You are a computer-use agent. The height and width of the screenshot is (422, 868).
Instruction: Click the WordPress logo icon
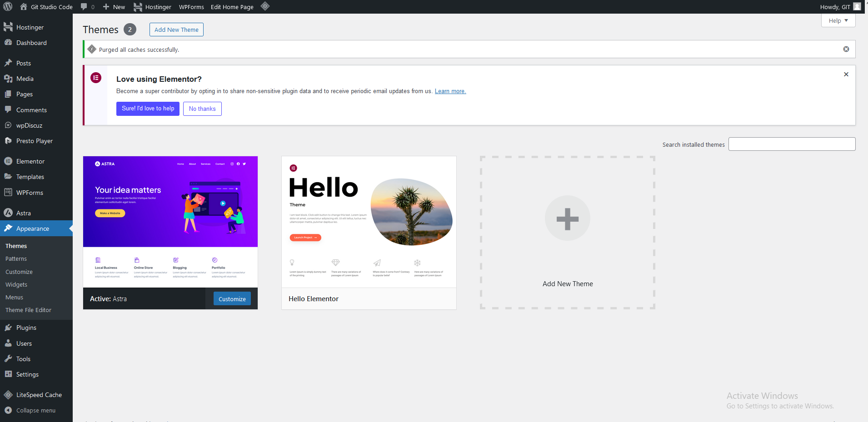pos(8,7)
